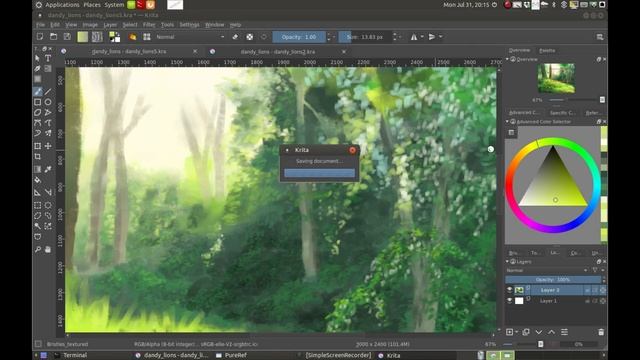Select the Line tool
Viewport: 640px width, 360px height.
[x=48, y=91]
